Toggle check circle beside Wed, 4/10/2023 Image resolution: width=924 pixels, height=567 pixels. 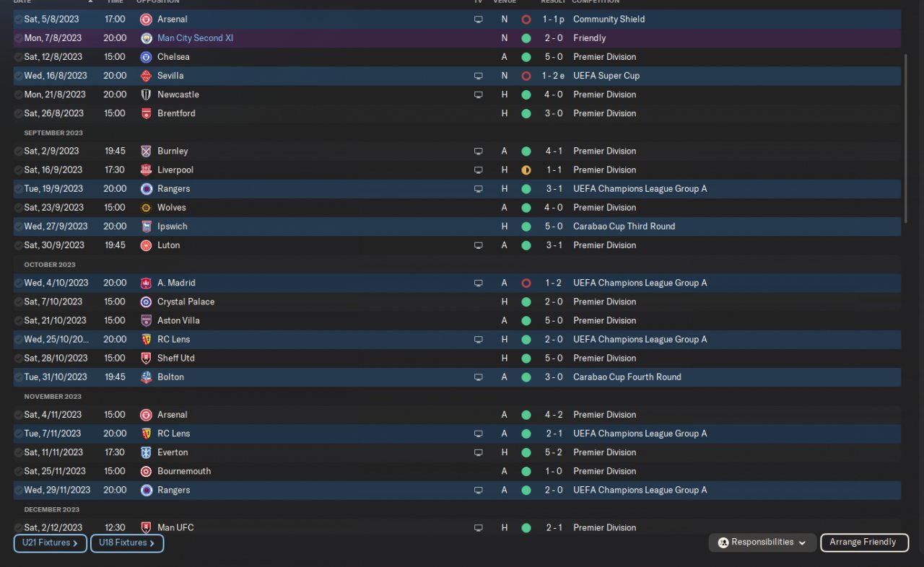tap(18, 283)
